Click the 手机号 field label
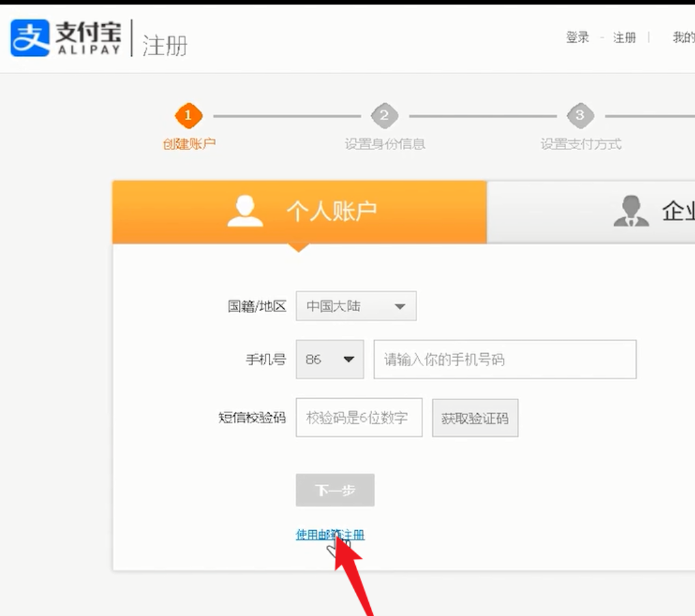This screenshot has width=695, height=616. coord(266,359)
